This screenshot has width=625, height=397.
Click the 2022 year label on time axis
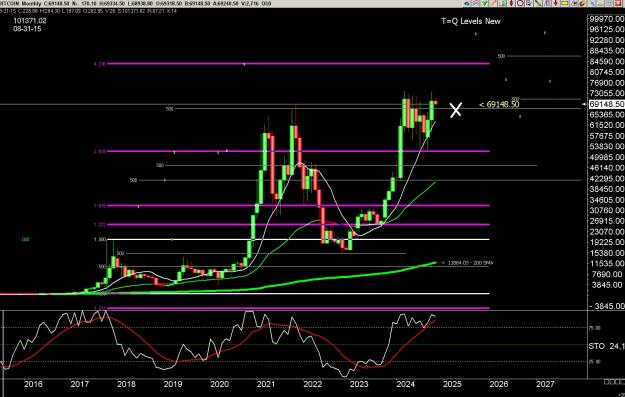(312, 384)
